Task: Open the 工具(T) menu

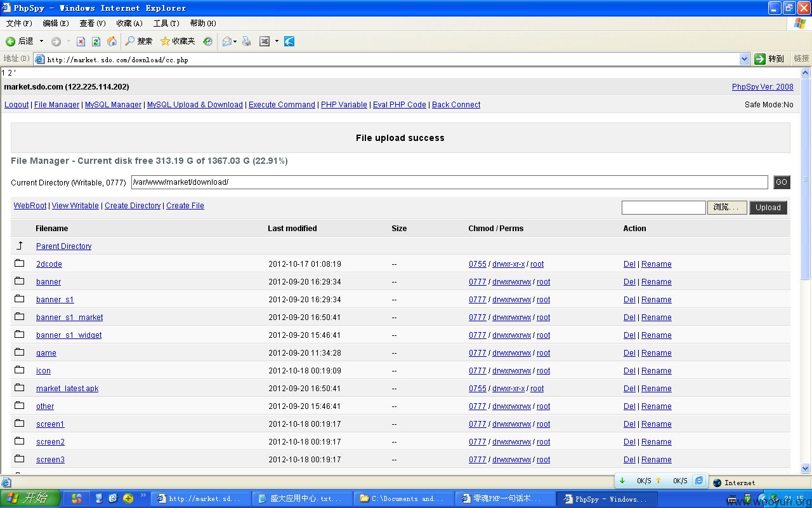Action: [166, 23]
